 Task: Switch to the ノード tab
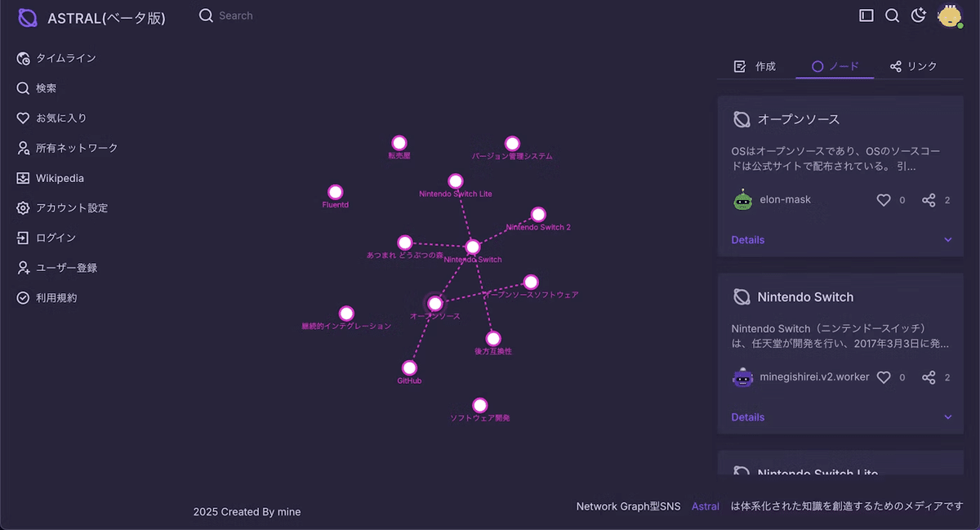pyautogui.click(x=835, y=66)
